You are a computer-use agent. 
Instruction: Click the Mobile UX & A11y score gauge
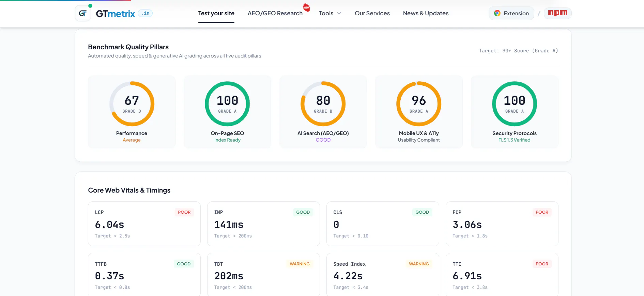(419, 104)
